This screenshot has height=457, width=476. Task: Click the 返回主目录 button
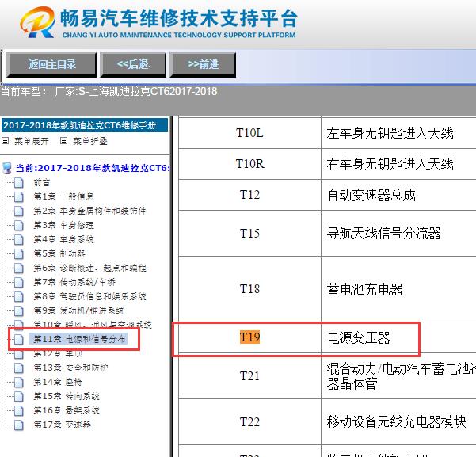tap(51, 64)
